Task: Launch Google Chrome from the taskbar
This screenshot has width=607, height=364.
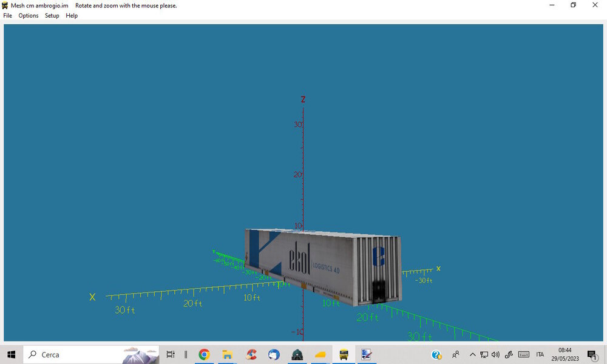Action: 204,354
